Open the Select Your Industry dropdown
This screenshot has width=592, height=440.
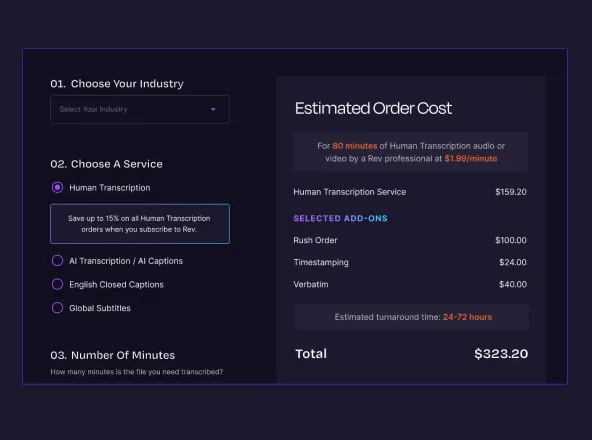coord(140,110)
